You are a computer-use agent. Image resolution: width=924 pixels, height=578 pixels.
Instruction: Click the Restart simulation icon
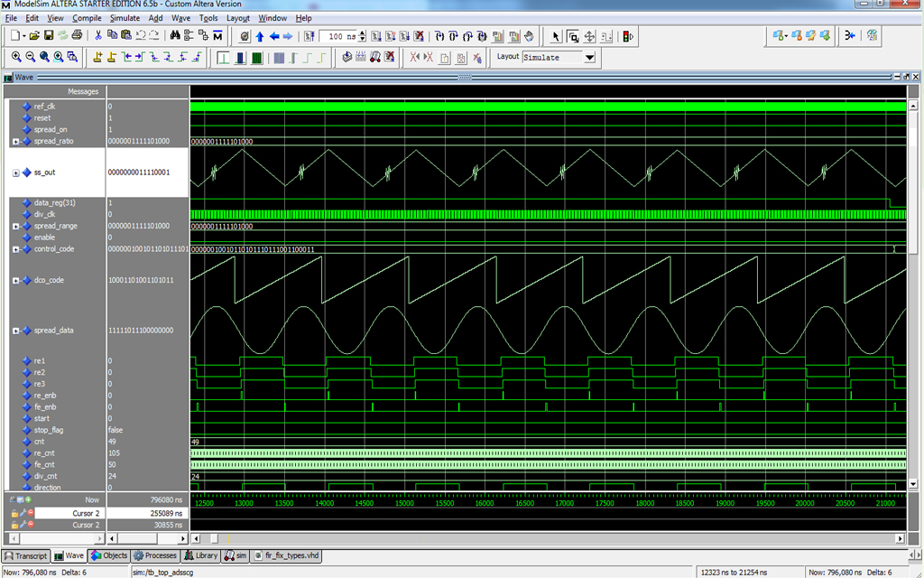click(310, 36)
